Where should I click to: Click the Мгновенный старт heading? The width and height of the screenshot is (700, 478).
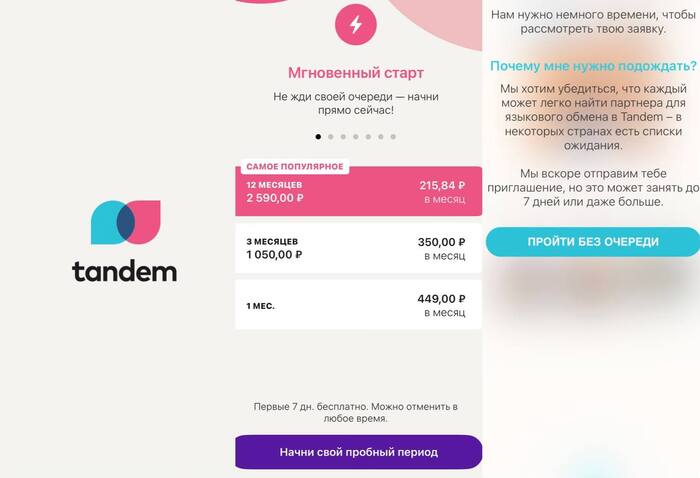(x=355, y=73)
